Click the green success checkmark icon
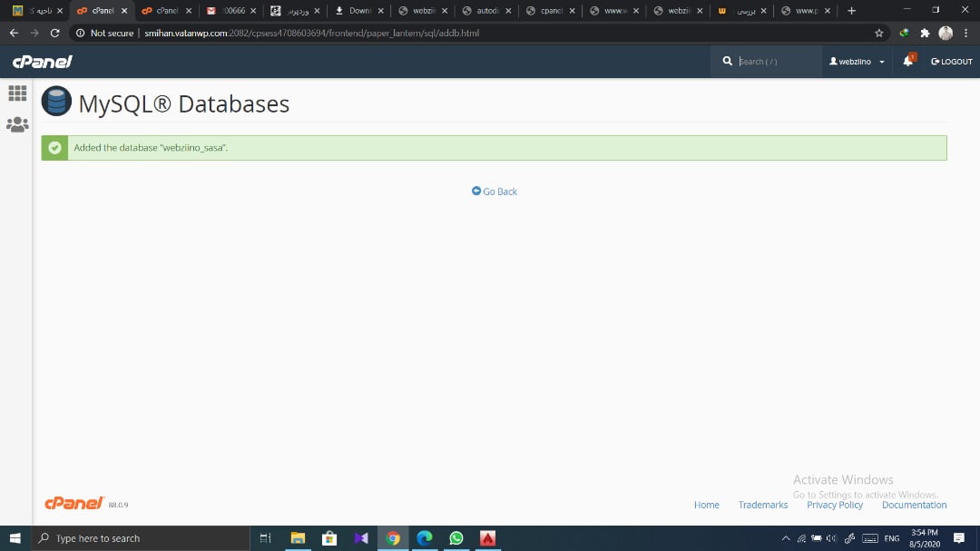Viewport: 980px width, 551px height. (x=55, y=148)
